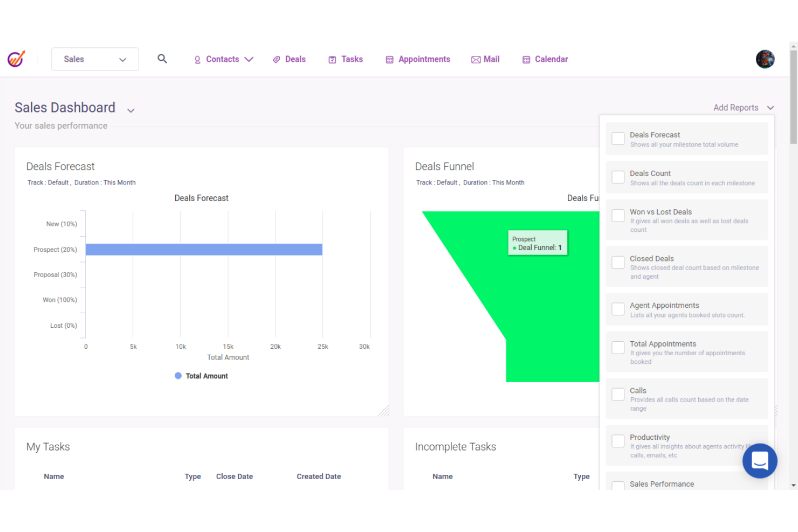Screen dimensions: 798x532
Task: Select the Deals tag icon
Action: tap(276, 59)
